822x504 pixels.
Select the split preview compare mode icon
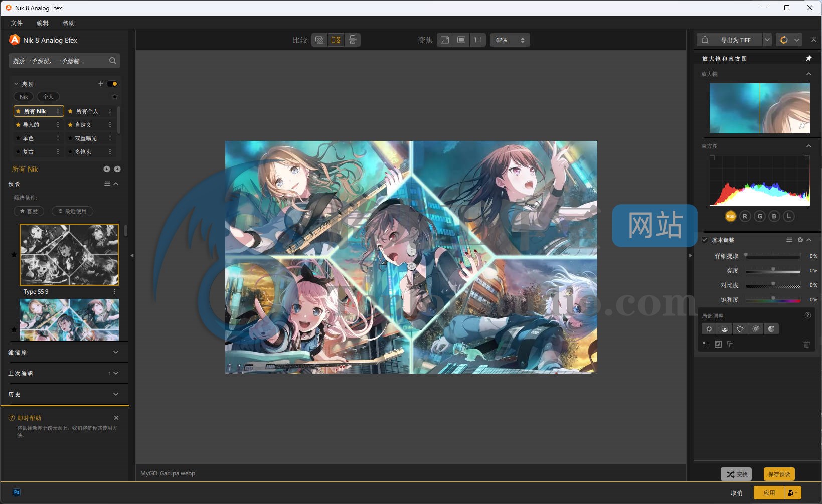pyautogui.click(x=336, y=40)
